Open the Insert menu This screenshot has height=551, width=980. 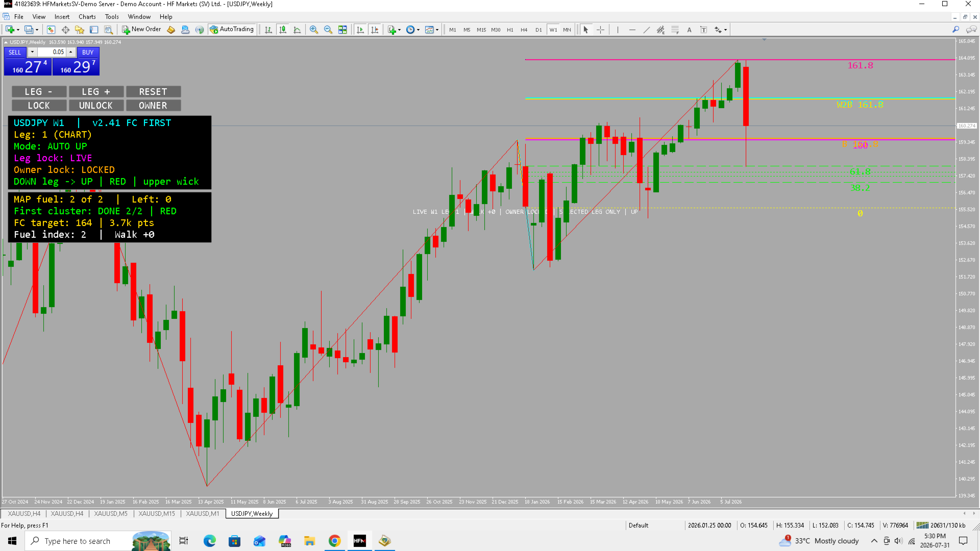pyautogui.click(x=62, y=17)
